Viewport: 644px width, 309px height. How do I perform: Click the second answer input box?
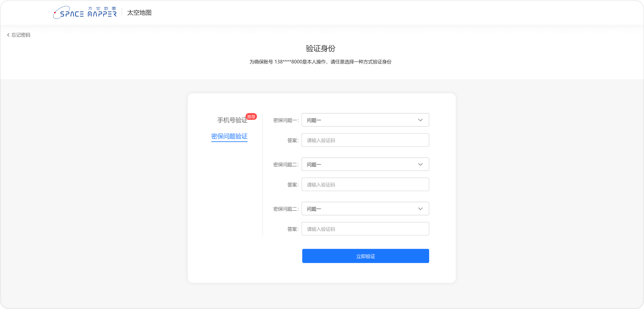click(x=365, y=184)
